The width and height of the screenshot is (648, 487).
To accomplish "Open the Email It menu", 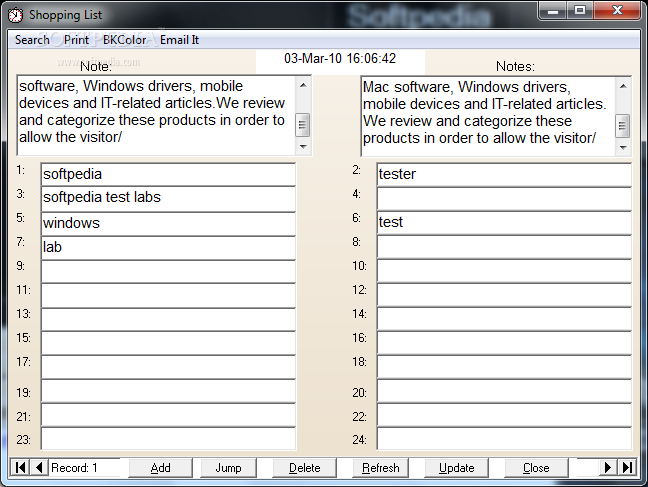I will coord(179,40).
